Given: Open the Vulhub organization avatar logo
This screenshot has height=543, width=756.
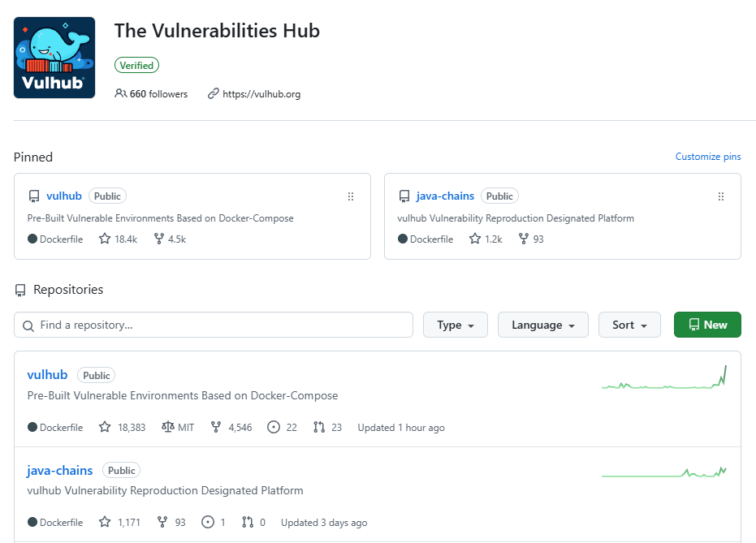Looking at the screenshot, I should (54, 58).
